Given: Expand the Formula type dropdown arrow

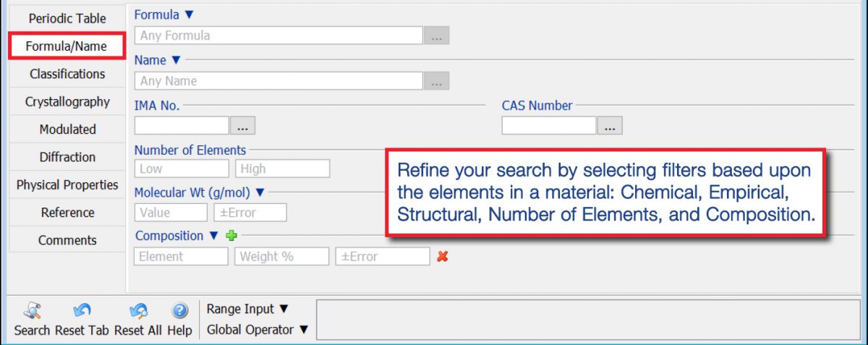Looking at the screenshot, I should click(x=190, y=14).
